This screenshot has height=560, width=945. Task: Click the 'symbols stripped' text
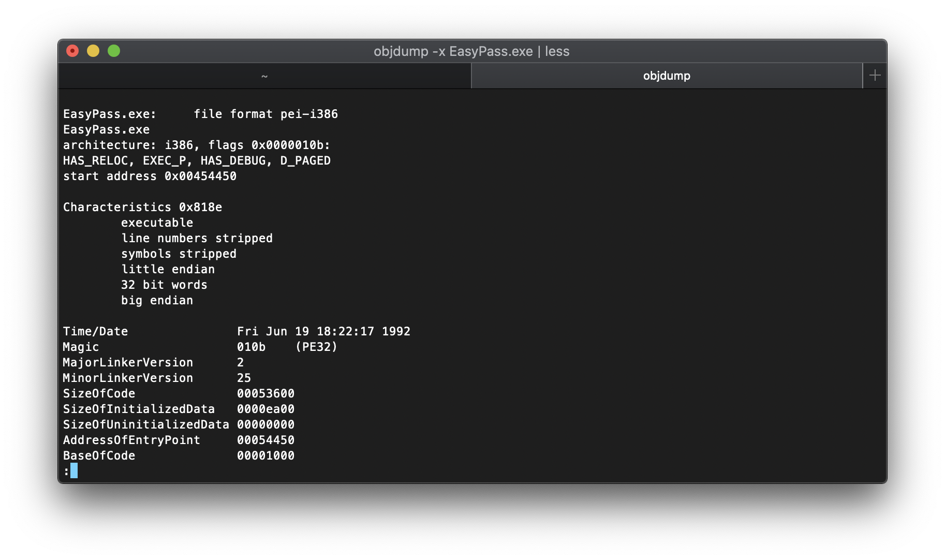(x=179, y=254)
